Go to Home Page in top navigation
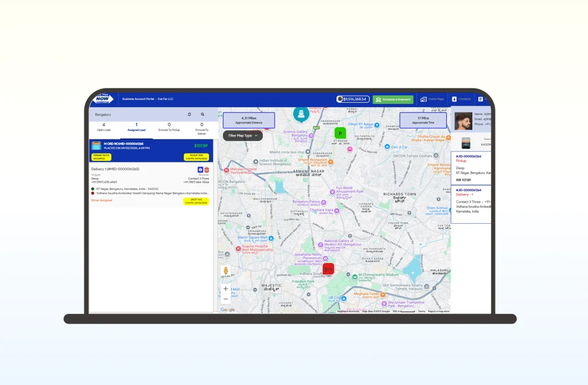This screenshot has height=385, width=588. coord(432,99)
